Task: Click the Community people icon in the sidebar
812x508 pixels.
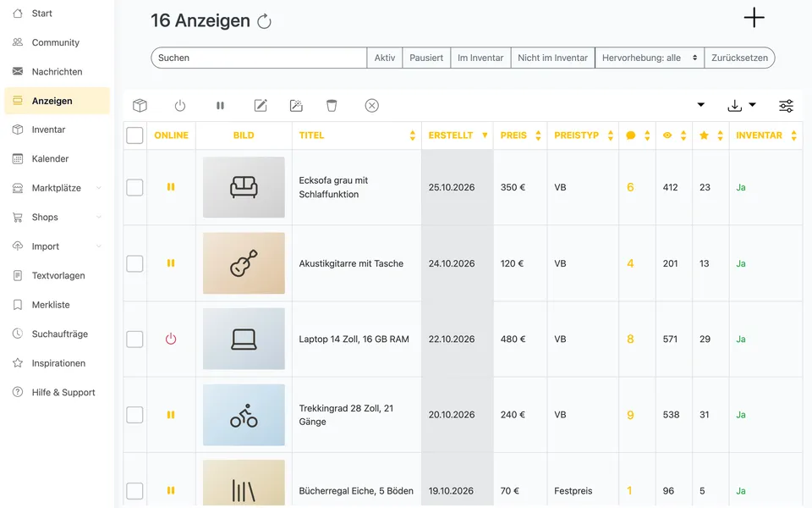Action: click(18, 42)
